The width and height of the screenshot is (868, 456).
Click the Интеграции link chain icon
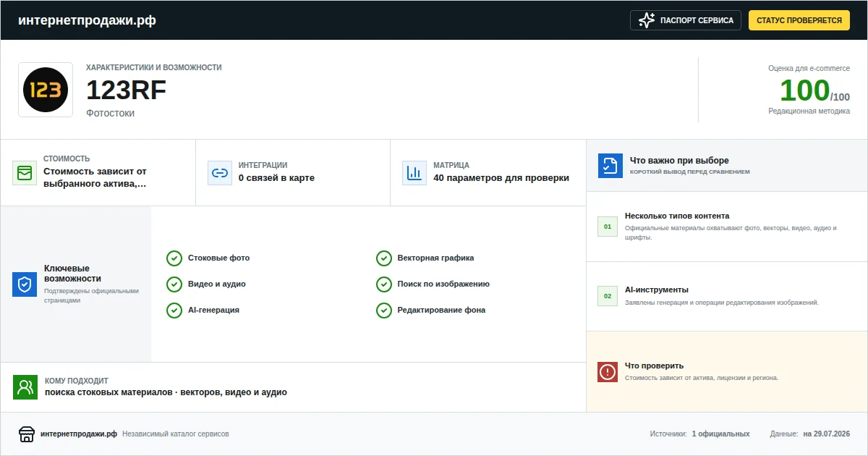[x=220, y=173]
